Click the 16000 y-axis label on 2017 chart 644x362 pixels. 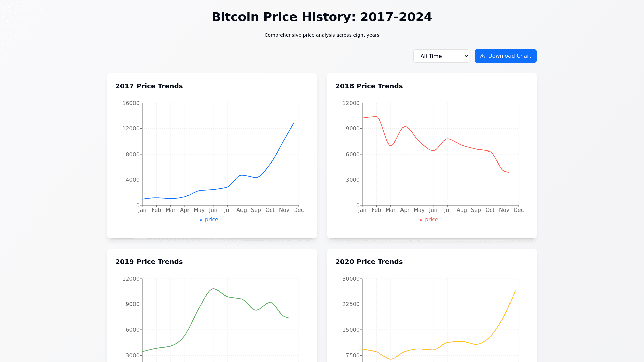(x=131, y=103)
